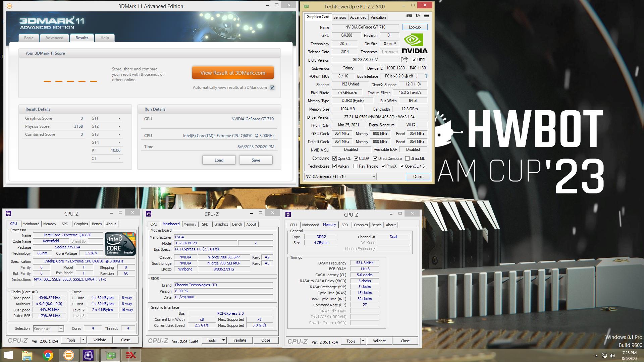
Task: Toggle the Ray Tracing checkbox
Action: click(x=356, y=166)
